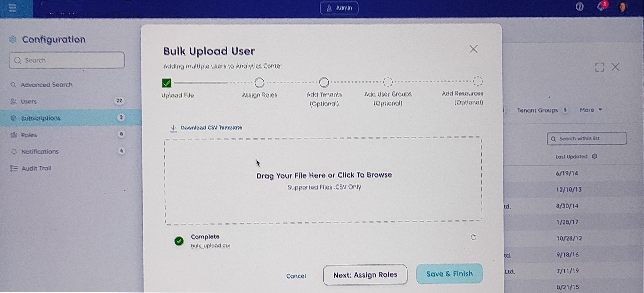Image resolution: width=644 pixels, height=293 pixels.
Task: Switch to the Tenant Groups tab
Action: [537, 110]
